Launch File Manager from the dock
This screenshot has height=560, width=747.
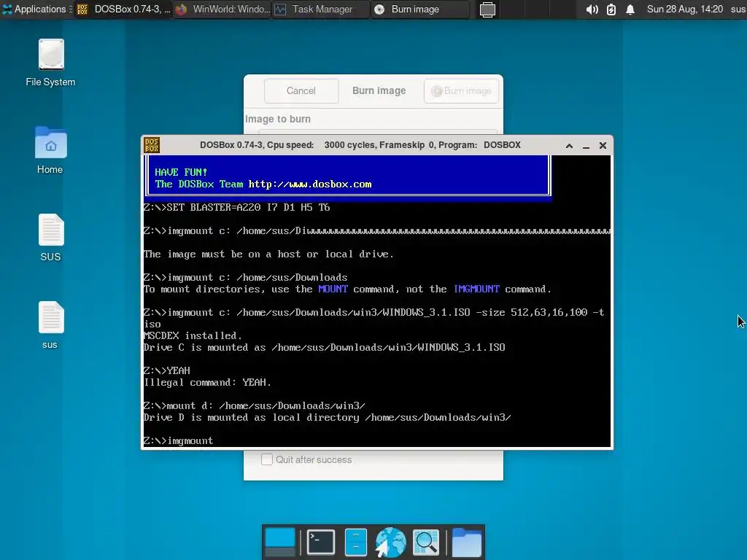click(x=355, y=542)
